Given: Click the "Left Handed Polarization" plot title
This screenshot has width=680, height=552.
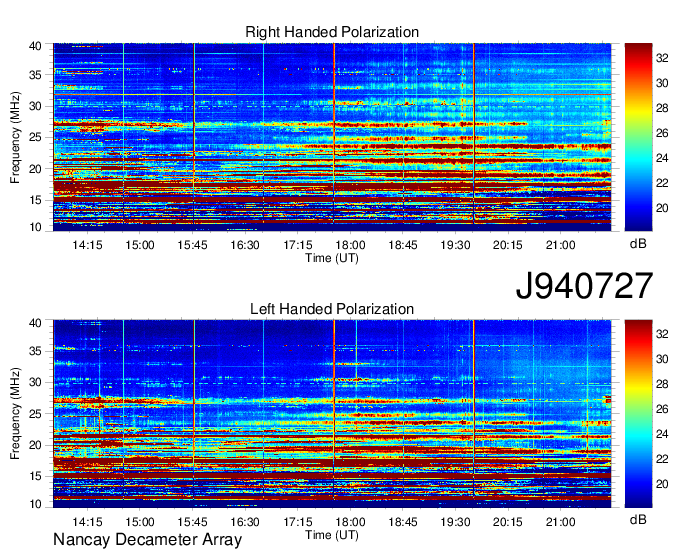Looking at the screenshot, I should point(332,309).
